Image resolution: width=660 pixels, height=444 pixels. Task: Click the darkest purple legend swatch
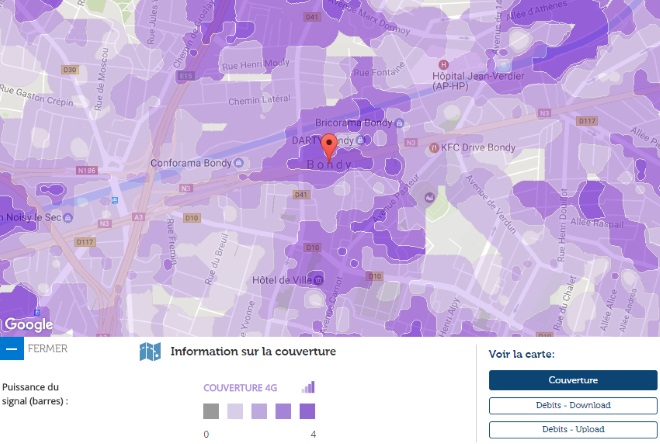tap(307, 411)
